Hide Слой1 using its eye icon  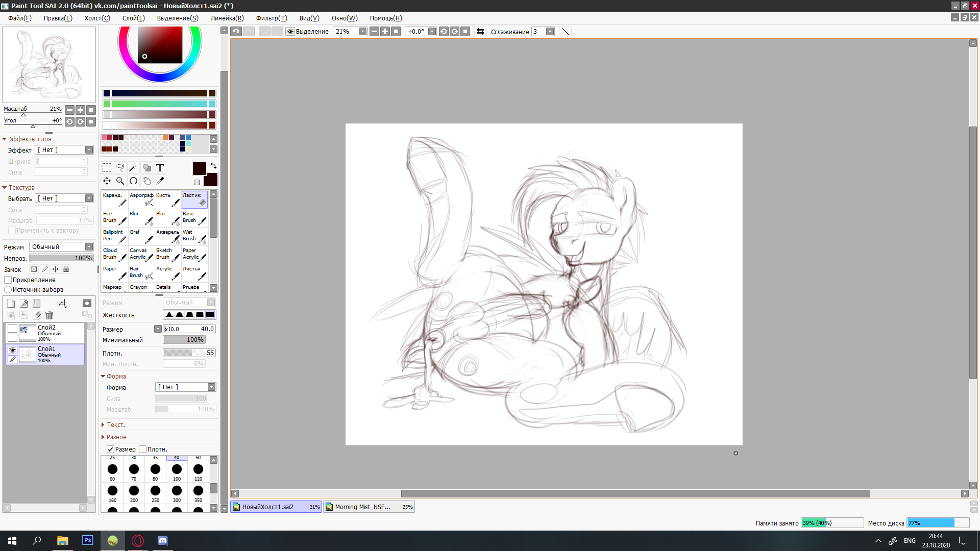[12, 350]
